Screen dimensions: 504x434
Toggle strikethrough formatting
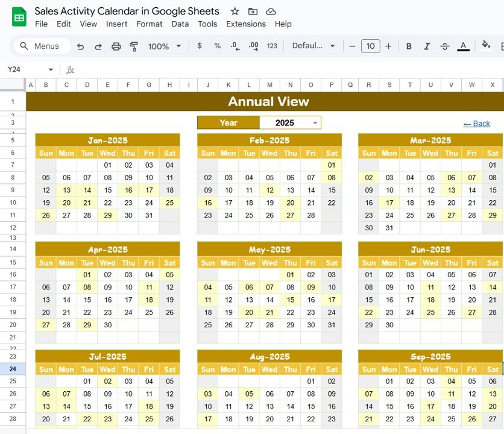445,46
